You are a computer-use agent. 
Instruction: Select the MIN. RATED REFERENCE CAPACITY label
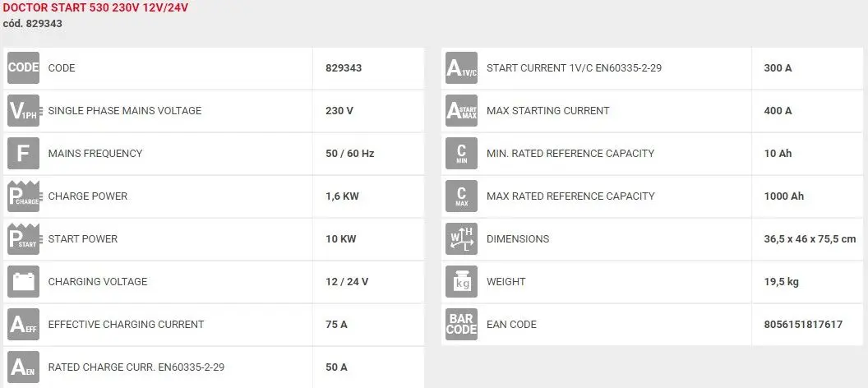pos(570,154)
